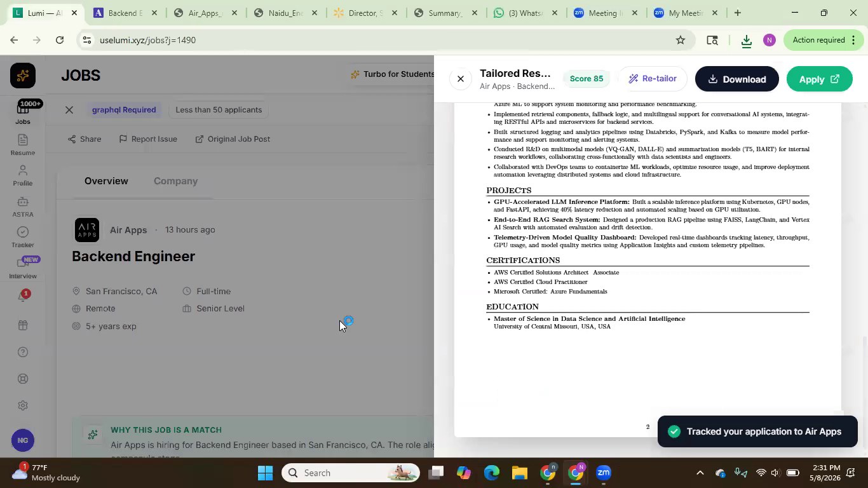Open the gift rewards icon
The height and width of the screenshot is (488, 868).
point(23,325)
